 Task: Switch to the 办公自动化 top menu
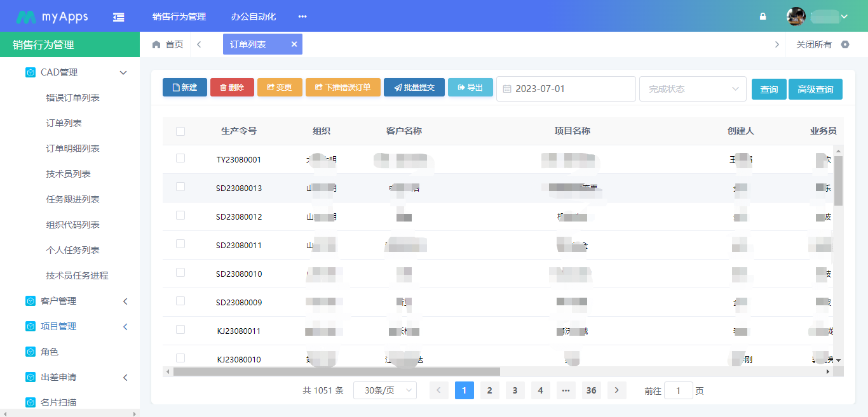click(x=254, y=16)
